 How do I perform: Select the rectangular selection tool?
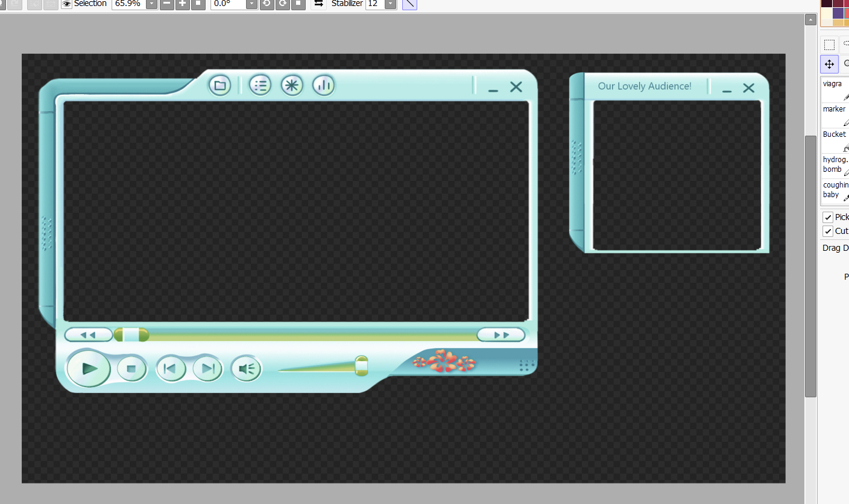830,45
